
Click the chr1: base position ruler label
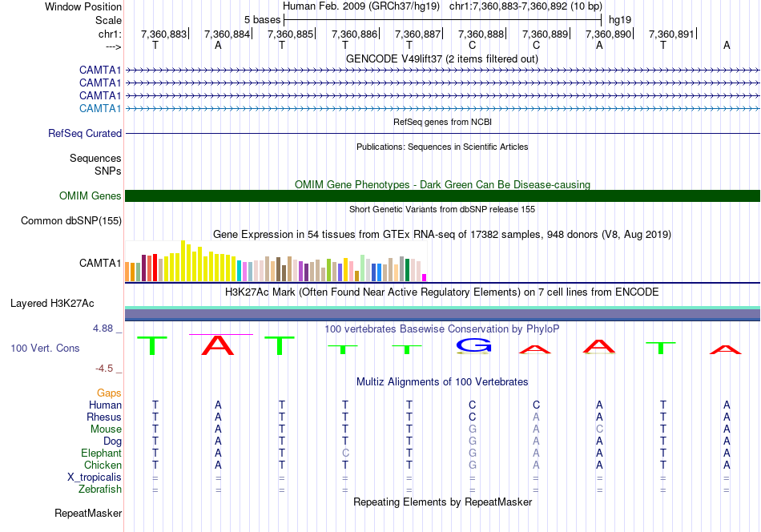110,34
